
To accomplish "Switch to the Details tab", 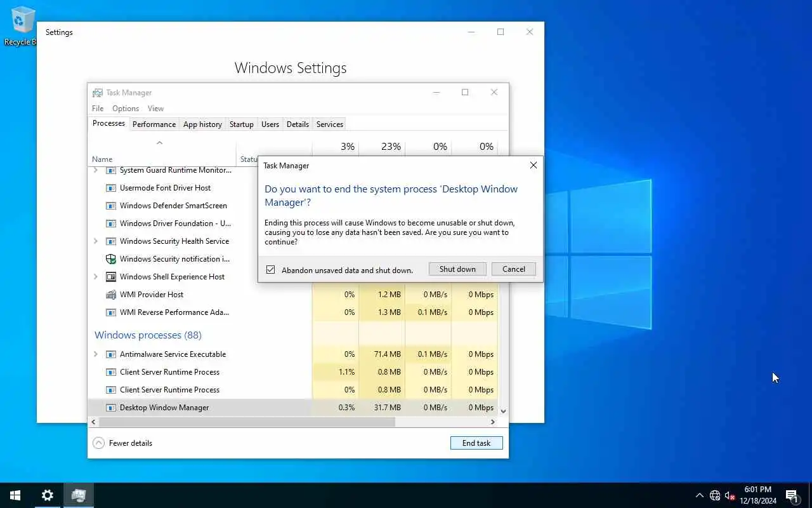I will click(x=298, y=124).
